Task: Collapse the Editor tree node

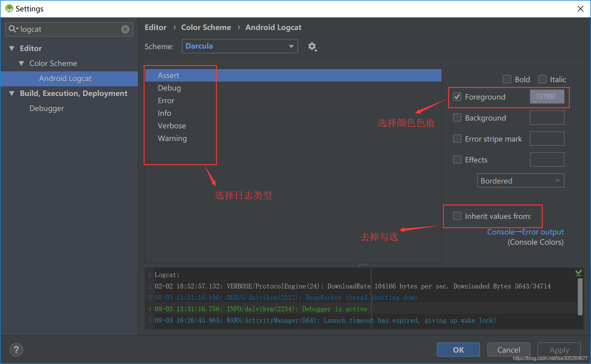Action: click(12, 48)
